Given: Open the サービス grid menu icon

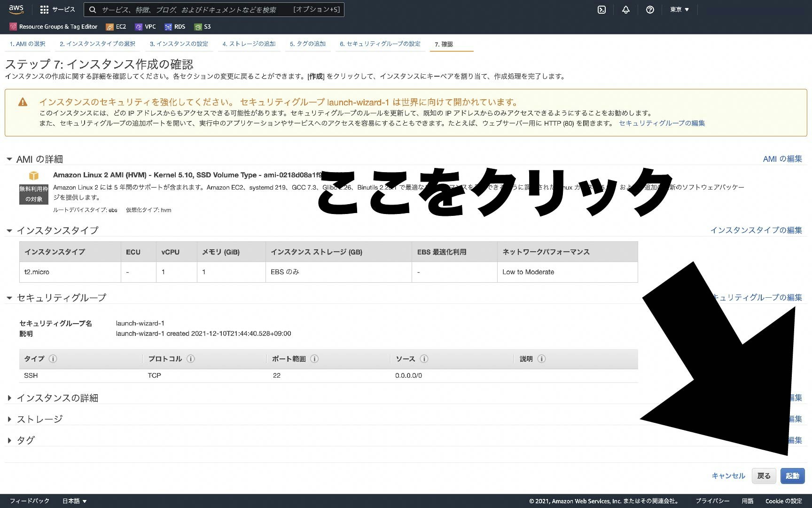Looking at the screenshot, I should (44, 9).
